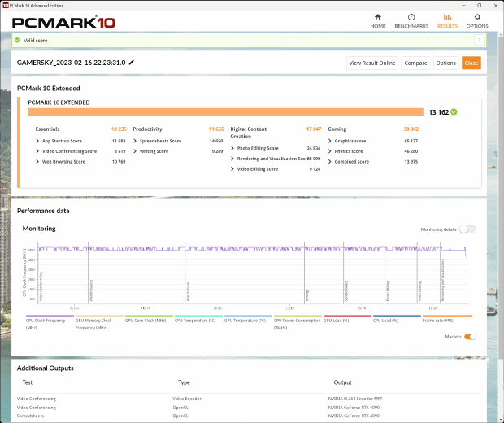The width and height of the screenshot is (504, 423).
Task: Open the Options gear icon
Action: (x=477, y=17)
